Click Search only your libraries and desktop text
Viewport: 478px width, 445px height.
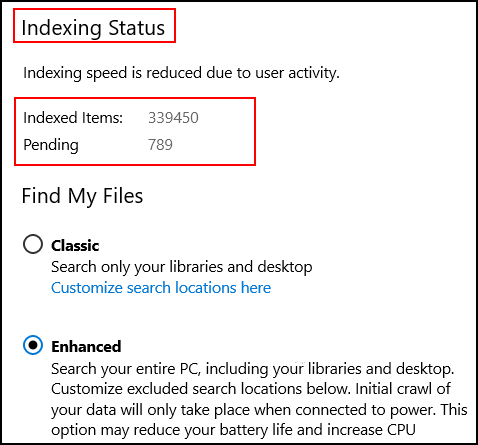(x=182, y=267)
